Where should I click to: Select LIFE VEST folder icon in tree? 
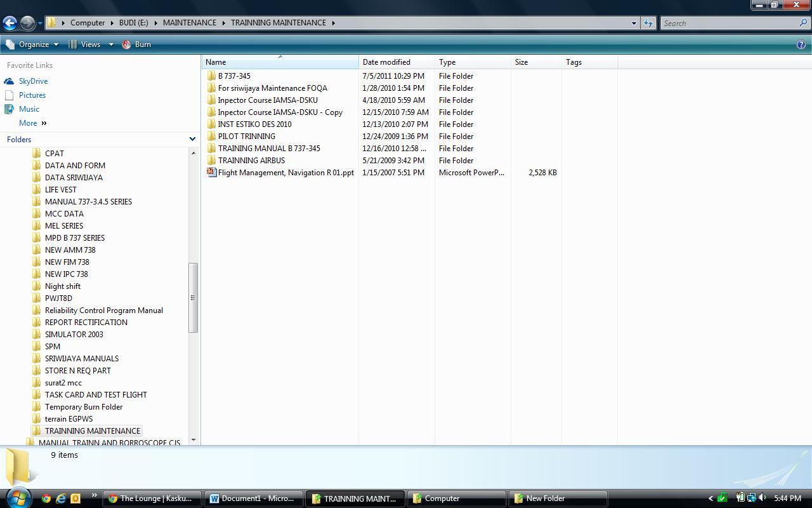coord(37,190)
